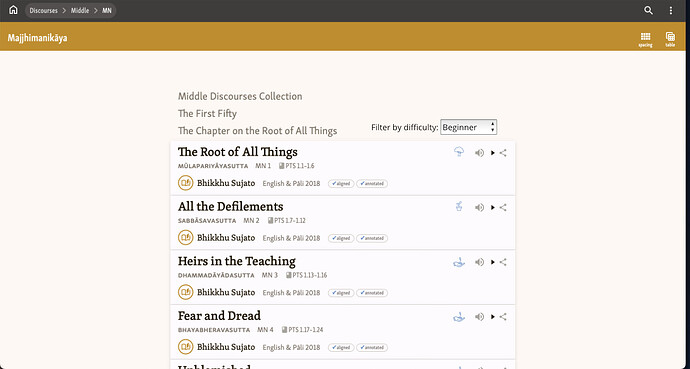This screenshot has width=690, height=369.
Task: Navigate to MN breadcrumb
Action: [x=107, y=11]
